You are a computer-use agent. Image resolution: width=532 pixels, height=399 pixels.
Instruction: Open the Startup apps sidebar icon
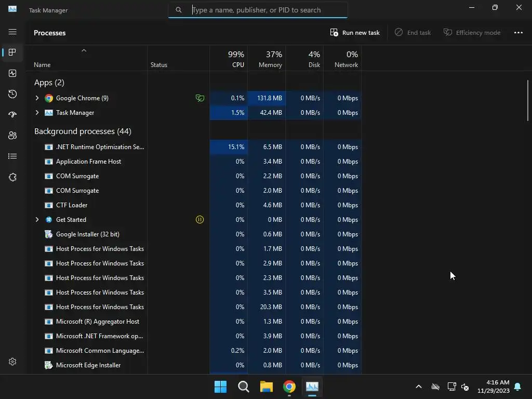[x=12, y=115]
